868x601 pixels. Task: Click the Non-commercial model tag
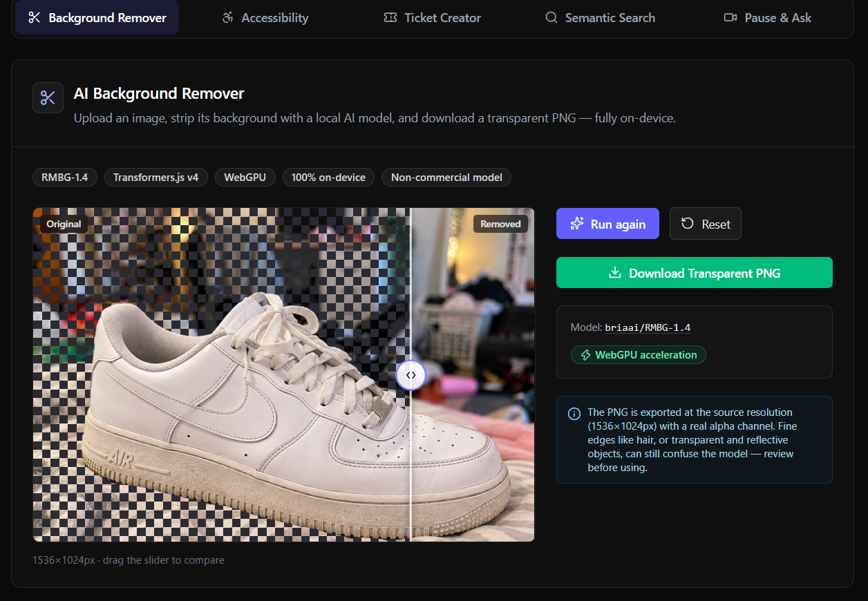446,178
